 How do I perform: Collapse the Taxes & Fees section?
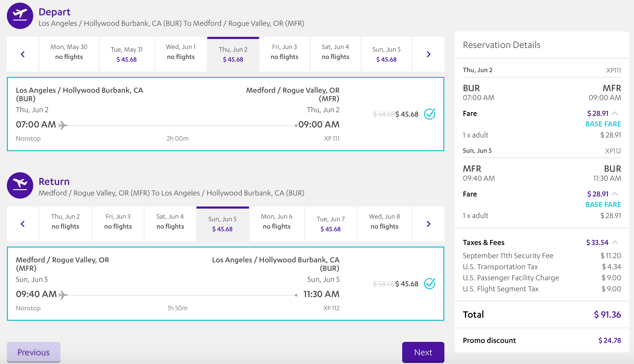coord(615,242)
